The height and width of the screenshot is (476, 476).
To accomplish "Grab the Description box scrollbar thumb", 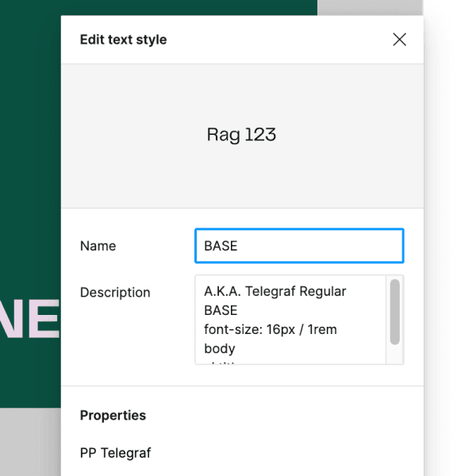I will tap(394, 312).
